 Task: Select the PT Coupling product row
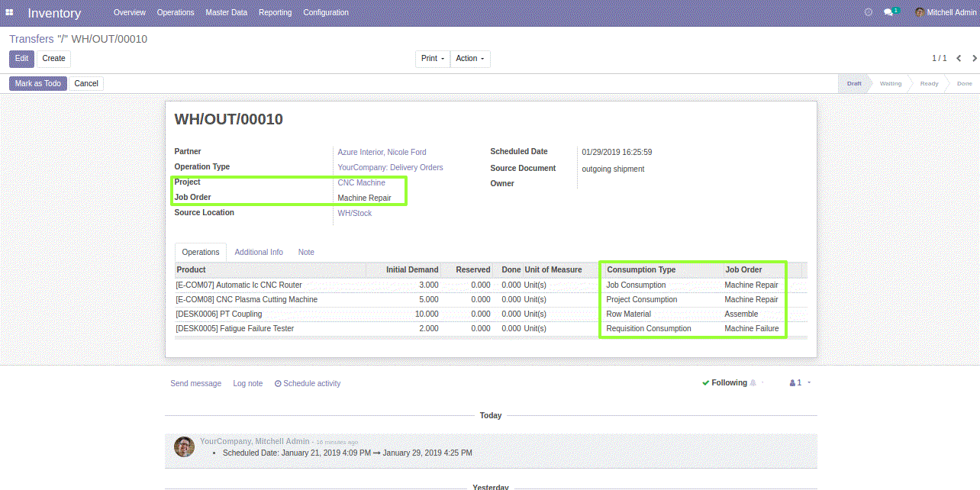pyautogui.click(x=491, y=314)
